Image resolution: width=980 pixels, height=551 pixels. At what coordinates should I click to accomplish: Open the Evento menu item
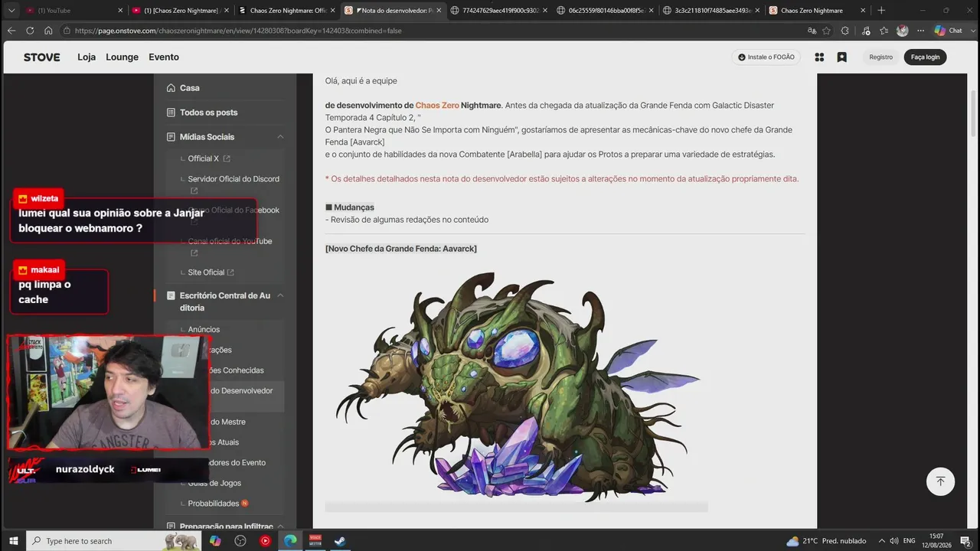[164, 57]
